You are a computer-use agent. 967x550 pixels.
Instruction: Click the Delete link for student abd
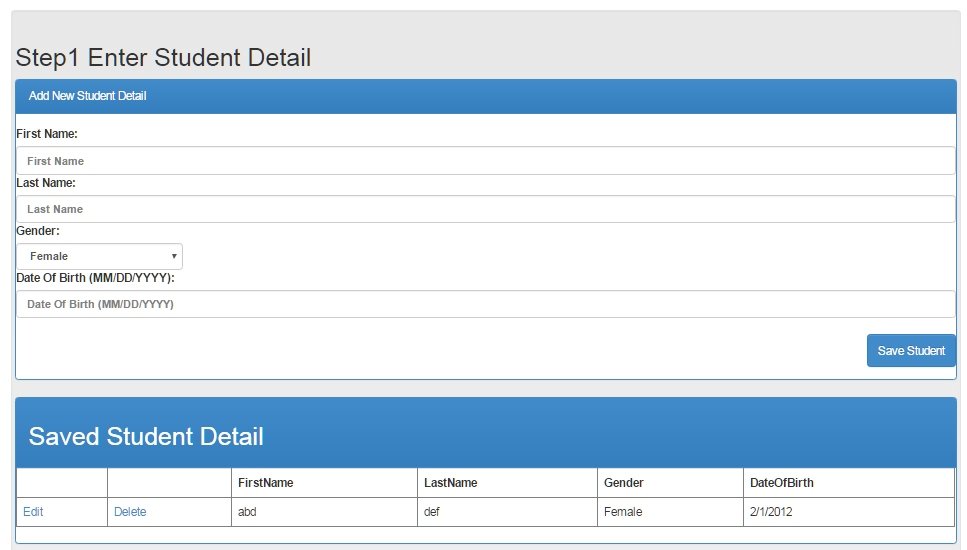click(130, 512)
